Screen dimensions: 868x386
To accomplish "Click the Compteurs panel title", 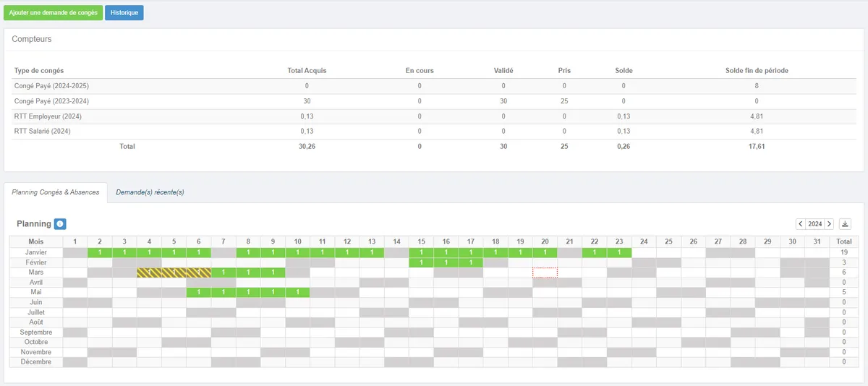I will pyautogui.click(x=32, y=39).
